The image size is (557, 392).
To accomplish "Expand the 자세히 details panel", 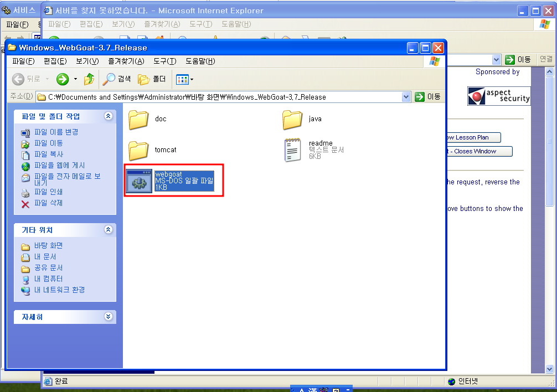I will click(109, 316).
